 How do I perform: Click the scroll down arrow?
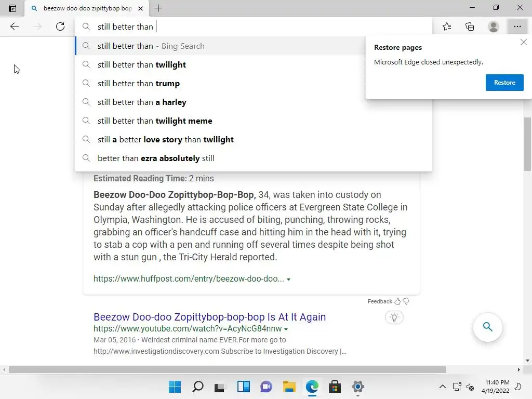[x=527, y=361]
